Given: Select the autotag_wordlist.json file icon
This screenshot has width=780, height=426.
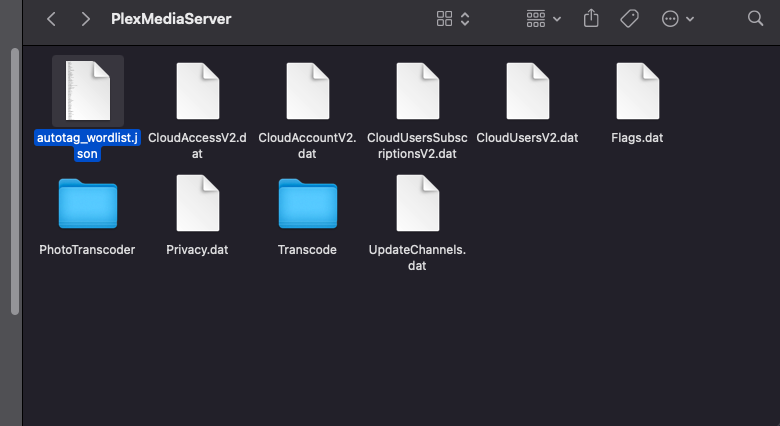Looking at the screenshot, I should point(88,91).
